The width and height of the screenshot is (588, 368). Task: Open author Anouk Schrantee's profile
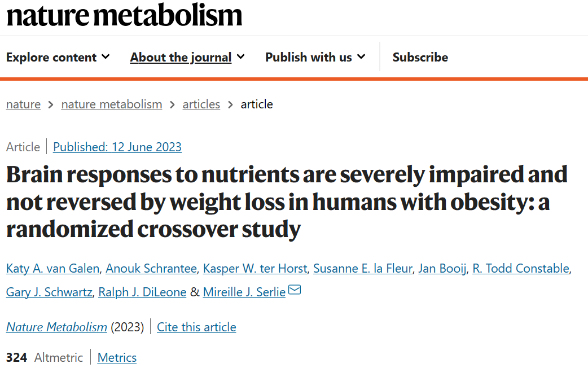pyautogui.click(x=151, y=269)
